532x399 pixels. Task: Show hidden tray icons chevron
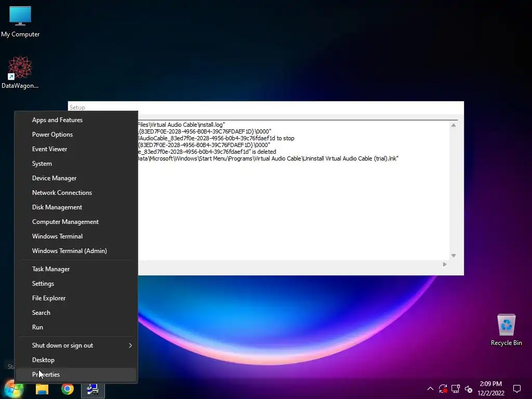[x=430, y=389]
